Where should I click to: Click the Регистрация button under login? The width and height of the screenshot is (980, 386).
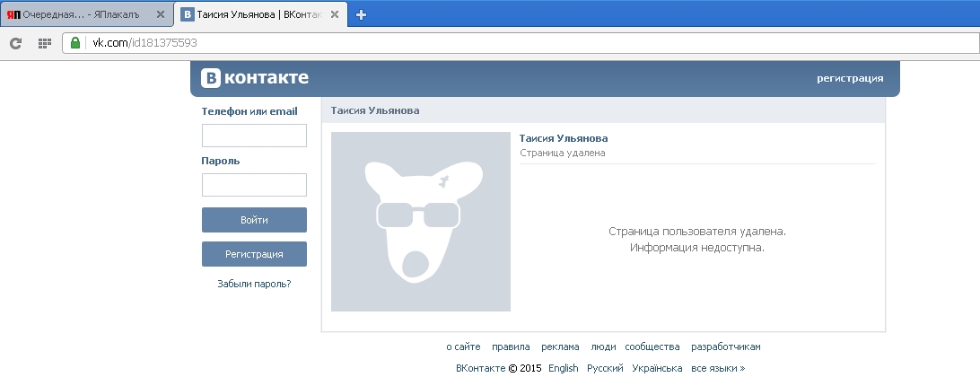pyautogui.click(x=254, y=254)
